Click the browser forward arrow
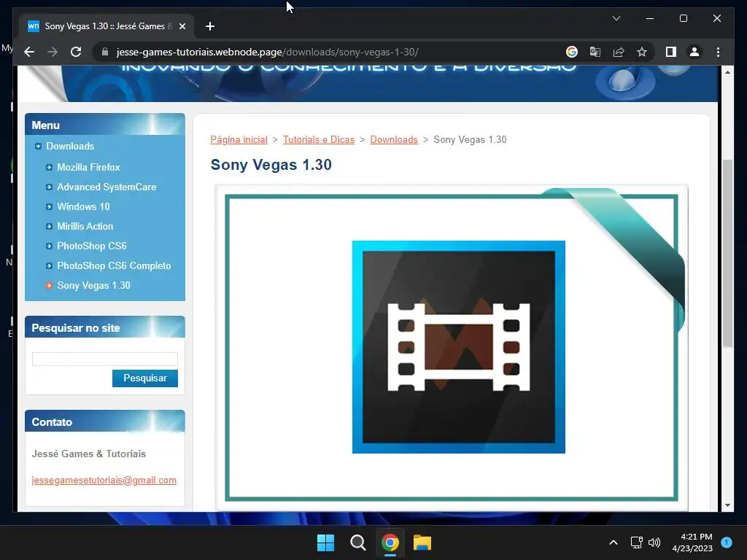This screenshot has height=560, width=747. click(x=53, y=52)
